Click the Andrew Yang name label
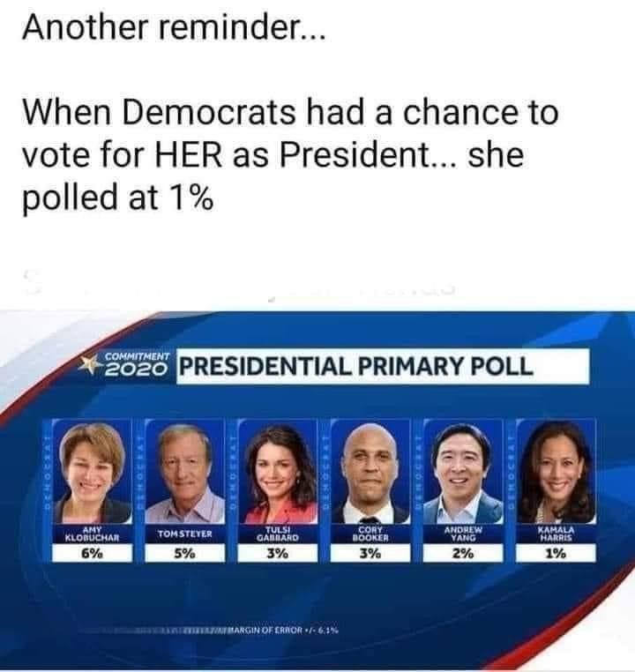 (x=462, y=532)
